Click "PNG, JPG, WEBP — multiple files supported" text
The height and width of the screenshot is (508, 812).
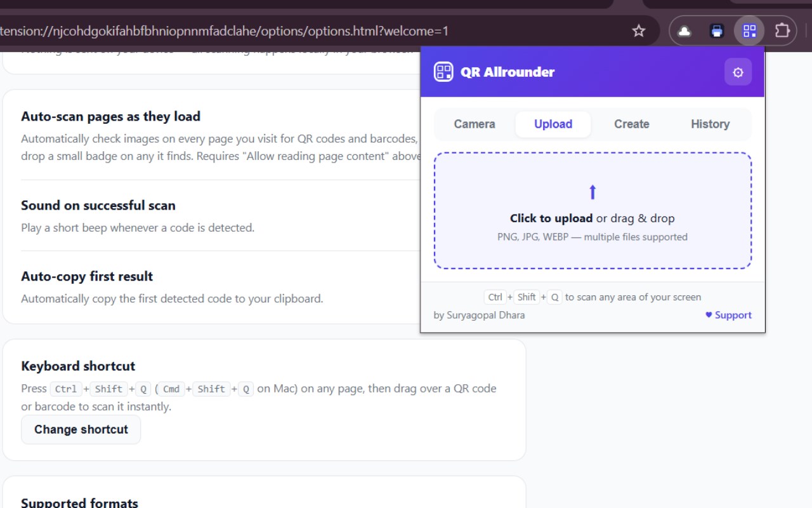tap(593, 237)
